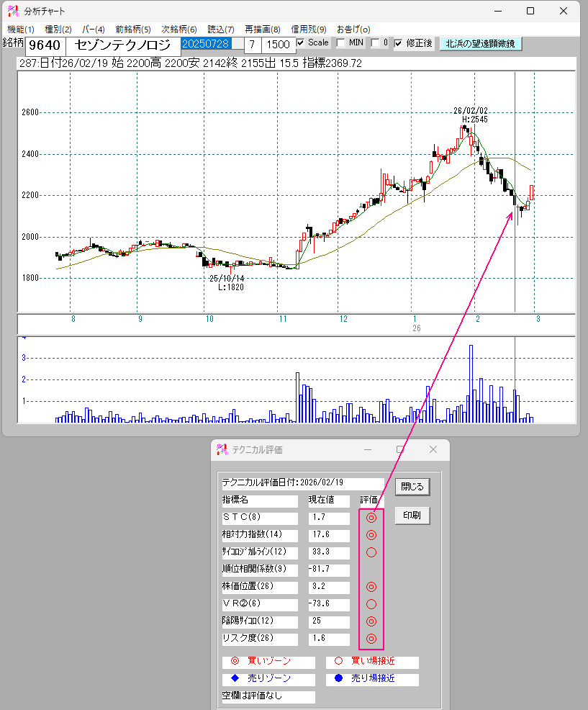Click the 印刷 button in テクニカル評価
Viewport: 588px width, 710px height.
(x=412, y=516)
